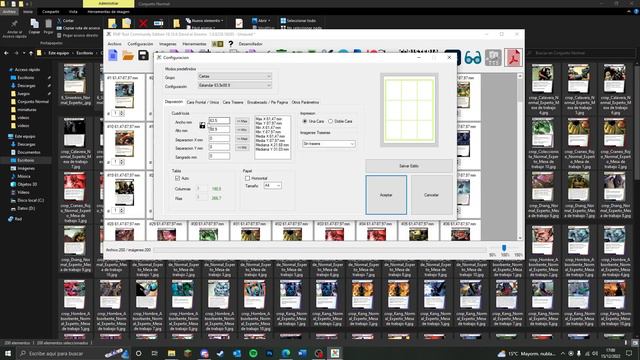Image resolution: width=640 pixels, height=360 pixels.
Task: Click the gray grid image icon beside glasses
Action: pyautogui.click(x=493, y=58)
